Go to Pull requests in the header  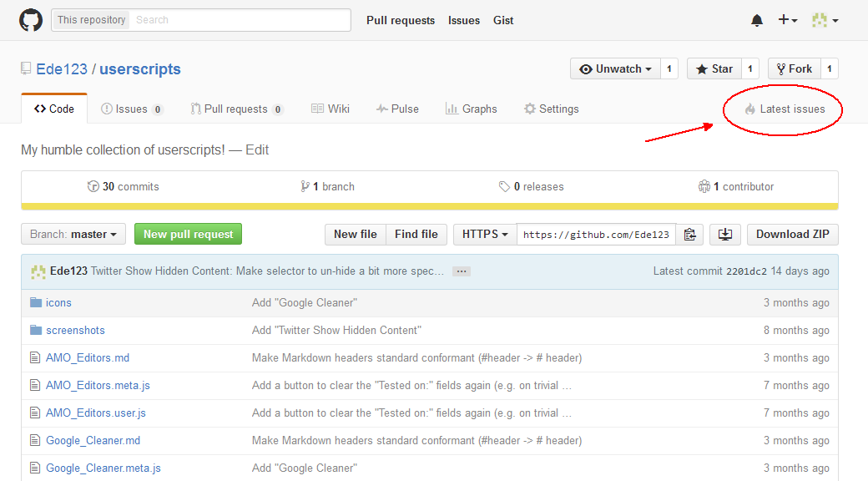[401, 21]
